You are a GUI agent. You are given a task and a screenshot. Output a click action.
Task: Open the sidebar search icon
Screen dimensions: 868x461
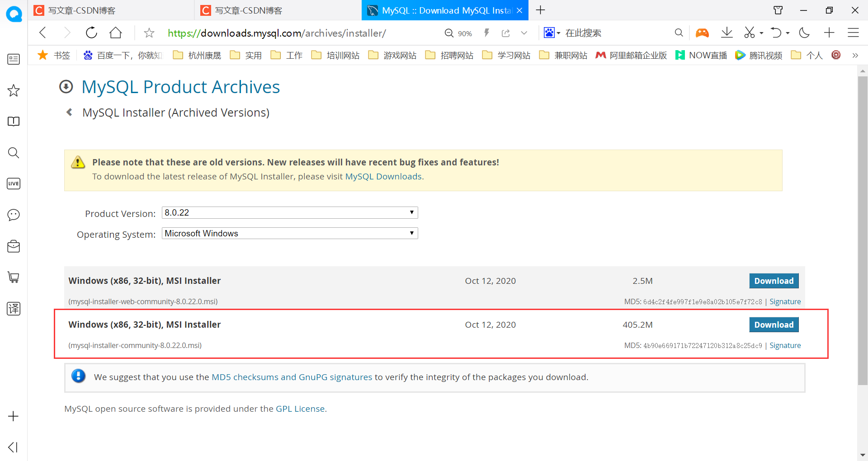click(14, 153)
